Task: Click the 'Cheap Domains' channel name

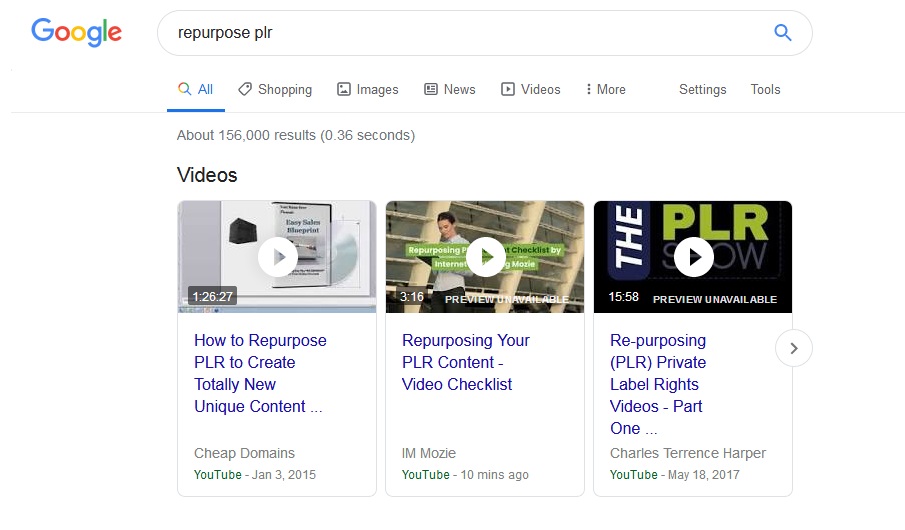Action: 244,453
